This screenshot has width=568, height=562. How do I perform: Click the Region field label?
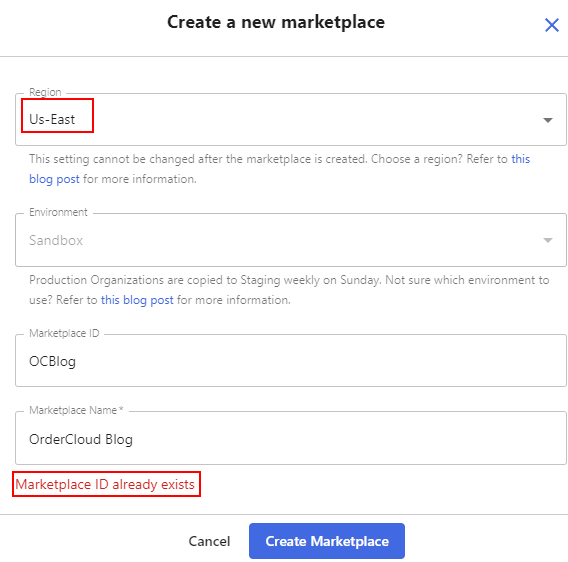45,92
